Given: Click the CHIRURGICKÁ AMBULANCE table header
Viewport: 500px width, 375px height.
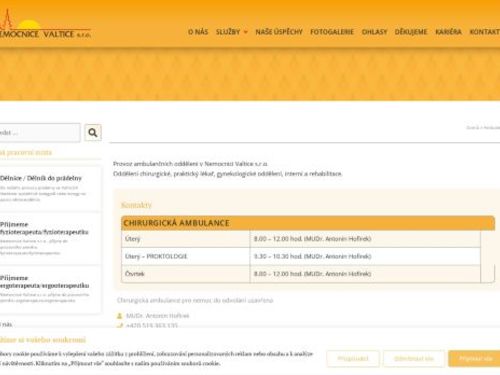Looking at the screenshot, I should pos(308,223).
